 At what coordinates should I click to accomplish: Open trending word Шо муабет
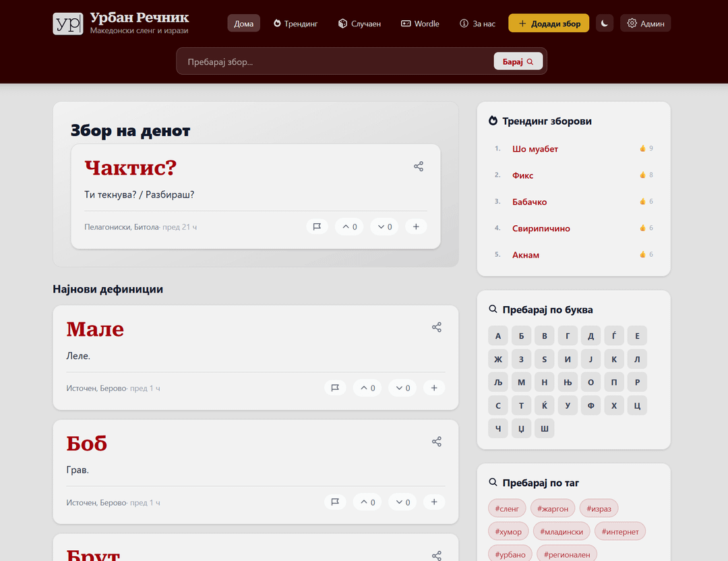tap(535, 149)
